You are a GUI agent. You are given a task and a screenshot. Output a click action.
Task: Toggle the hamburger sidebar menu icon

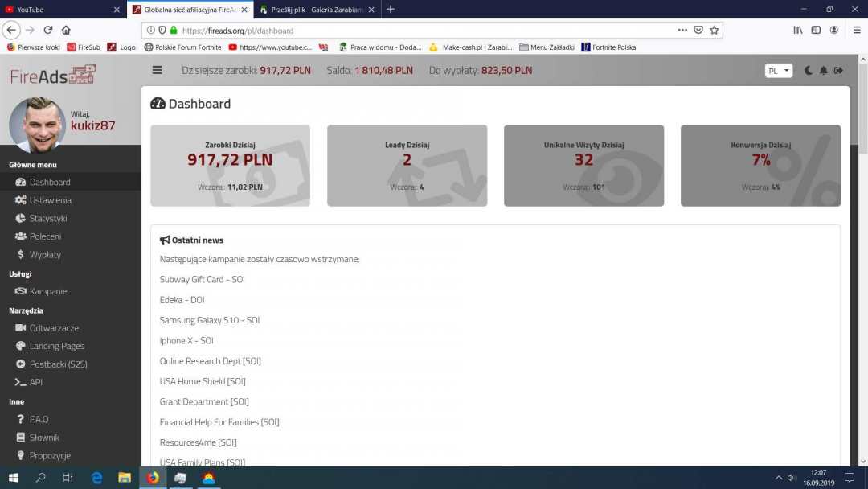coord(157,70)
